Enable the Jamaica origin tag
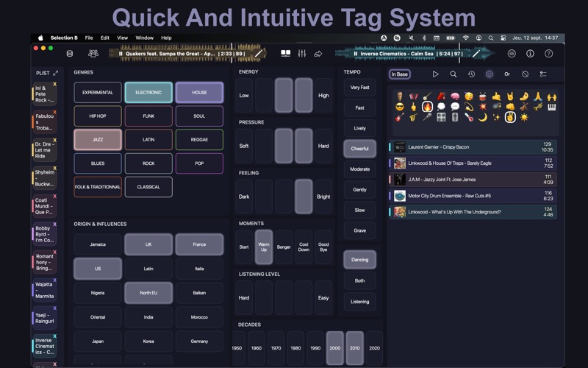588x368 pixels. pyautogui.click(x=98, y=244)
